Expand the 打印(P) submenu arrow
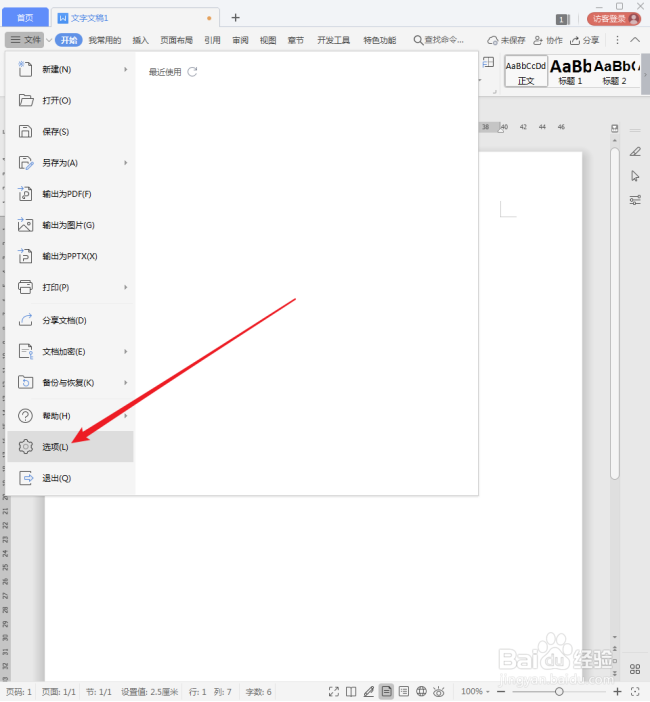650x702 pixels. (126, 287)
